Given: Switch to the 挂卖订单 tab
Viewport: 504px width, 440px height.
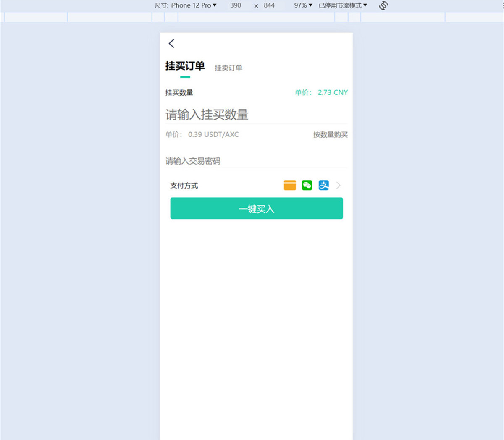Looking at the screenshot, I should (x=228, y=68).
